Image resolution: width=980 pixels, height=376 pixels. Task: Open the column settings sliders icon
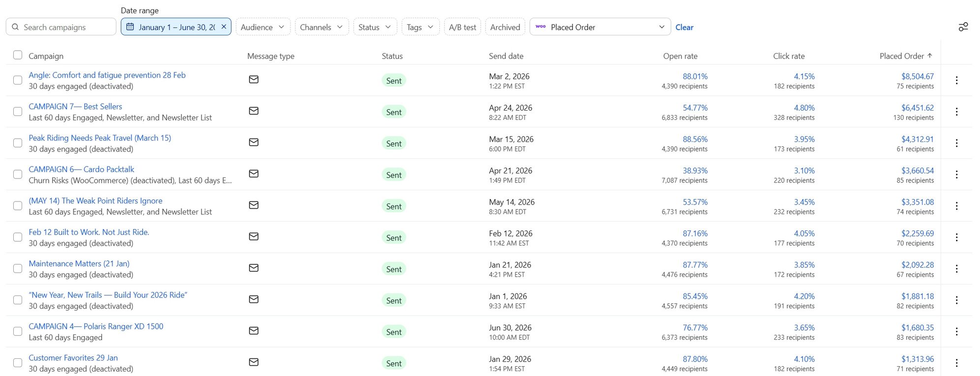point(963,27)
